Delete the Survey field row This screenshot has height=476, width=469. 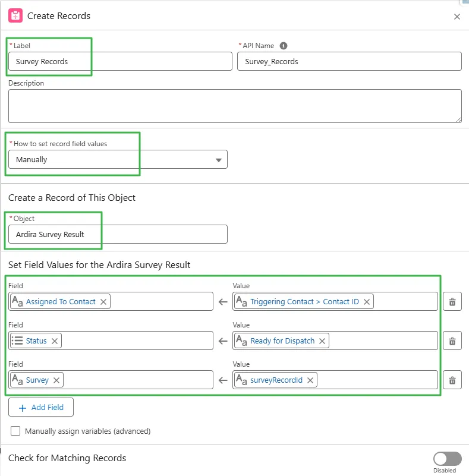(x=452, y=380)
